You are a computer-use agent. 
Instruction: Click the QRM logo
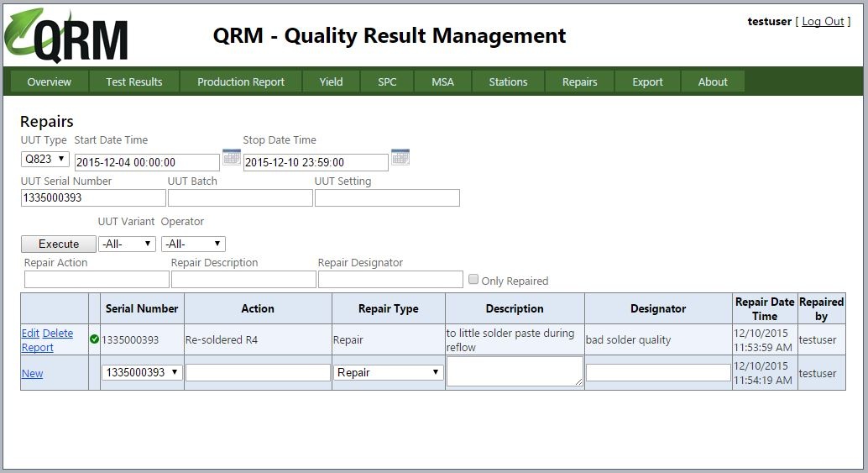pos(66,36)
